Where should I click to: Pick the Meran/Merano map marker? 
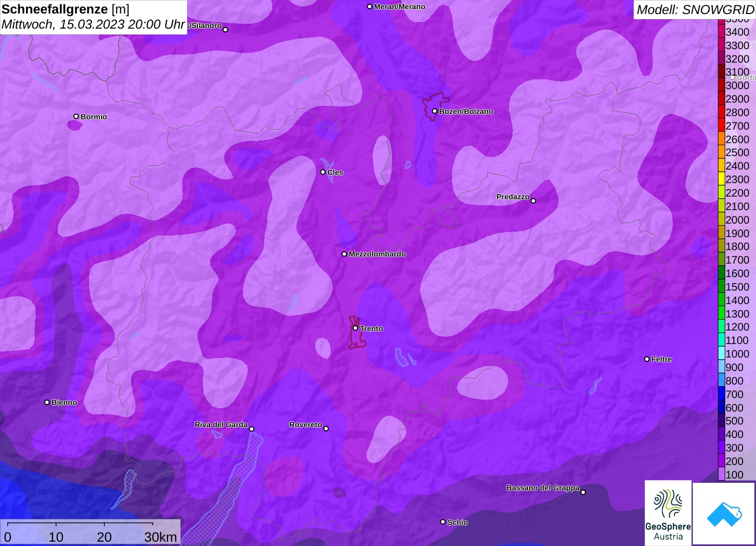coord(369,6)
